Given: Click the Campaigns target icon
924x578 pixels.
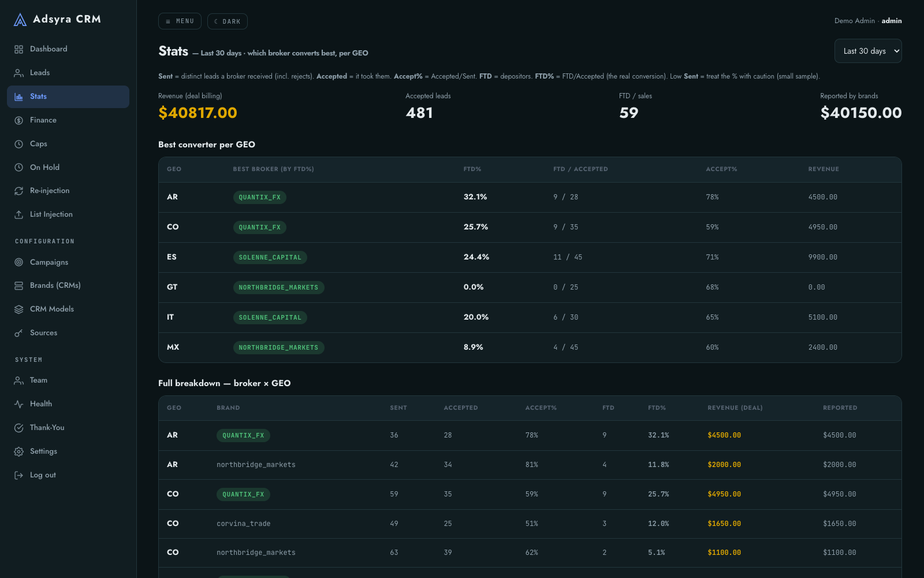Looking at the screenshot, I should coord(18,262).
